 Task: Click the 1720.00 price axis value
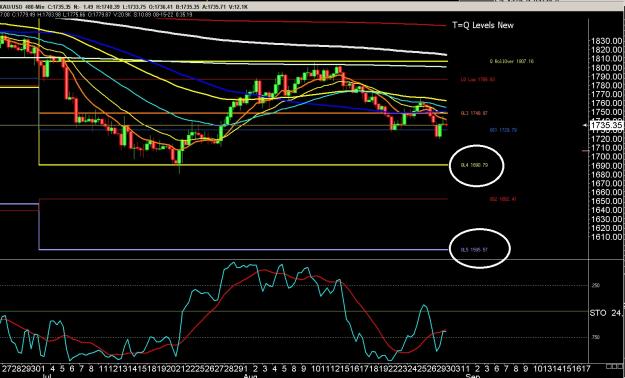pos(606,139)
